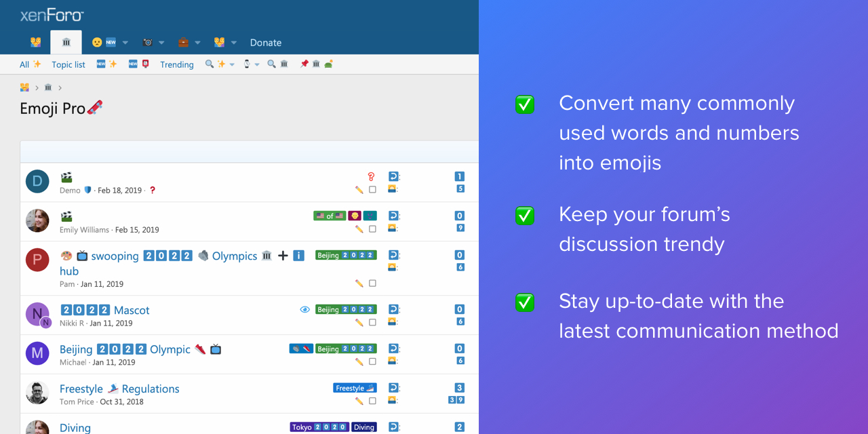Image resolution: width=868 pixels, height=434 pixels.
Task: Click the username 'Tom Price'
Action: pyautogui.click(x=77, y=401)
